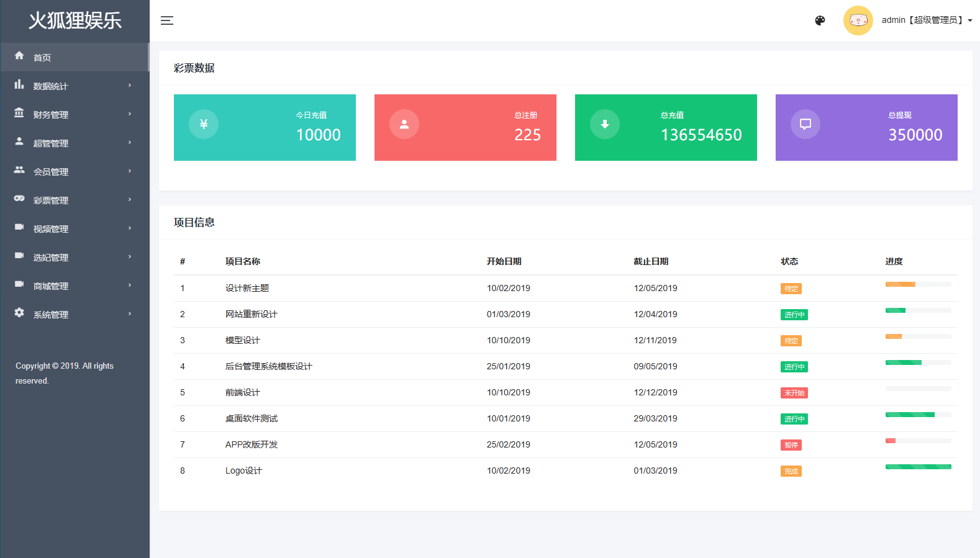Expand the 会员管理 menu
Image resolution: width=980 pixels, height=558 pixels.
[75, 171]
